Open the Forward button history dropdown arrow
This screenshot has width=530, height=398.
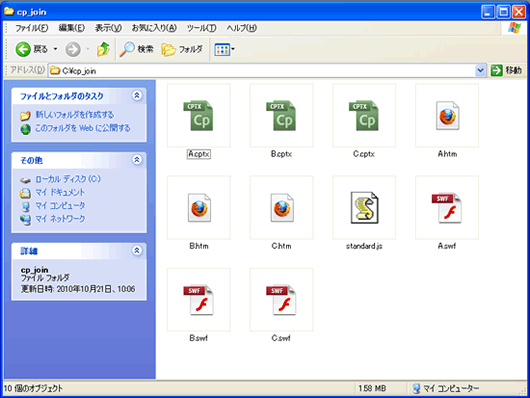pyautogui.click(x=88, y=49)
